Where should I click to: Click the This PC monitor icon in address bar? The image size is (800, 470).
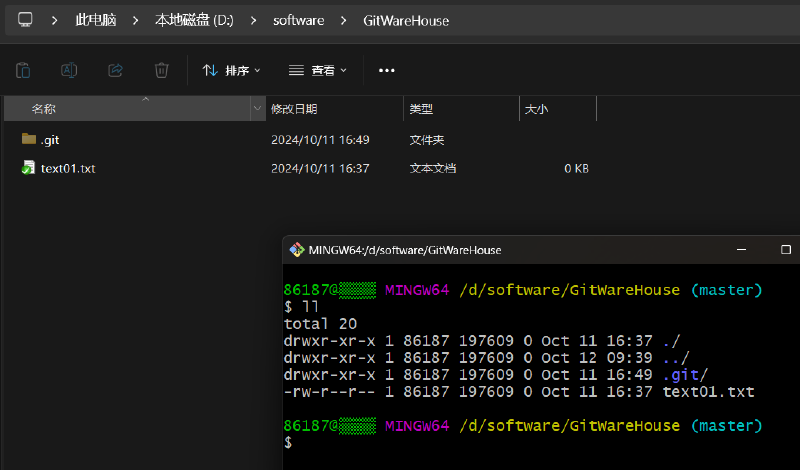click(25, 20)
